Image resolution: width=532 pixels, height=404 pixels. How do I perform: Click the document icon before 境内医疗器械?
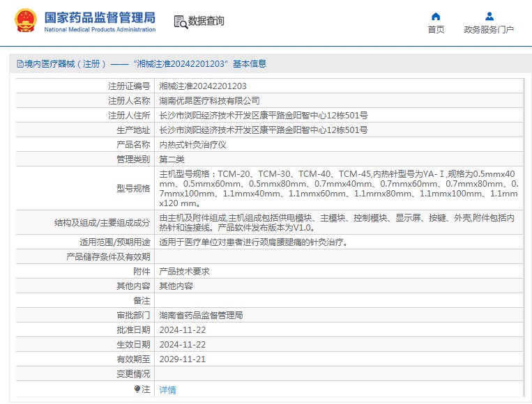(x=20, y=64)
